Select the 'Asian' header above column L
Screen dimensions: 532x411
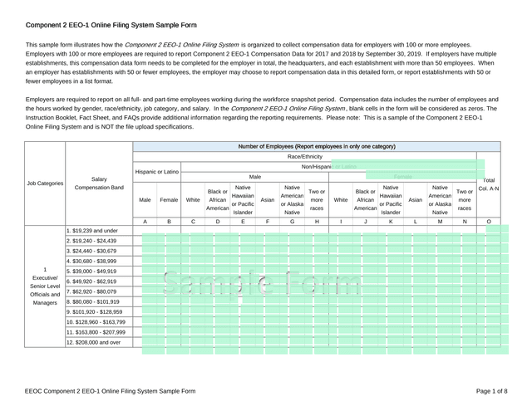(416, 200)
